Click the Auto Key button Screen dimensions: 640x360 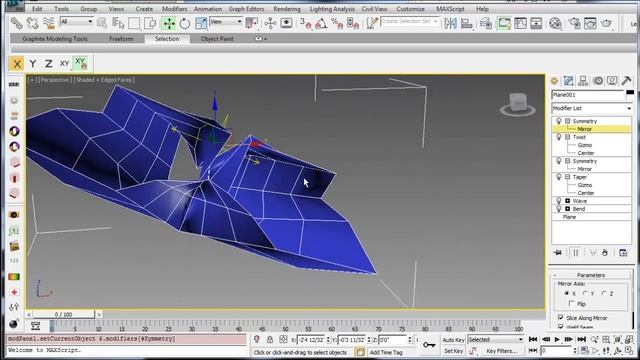click(x=453, y=340)
